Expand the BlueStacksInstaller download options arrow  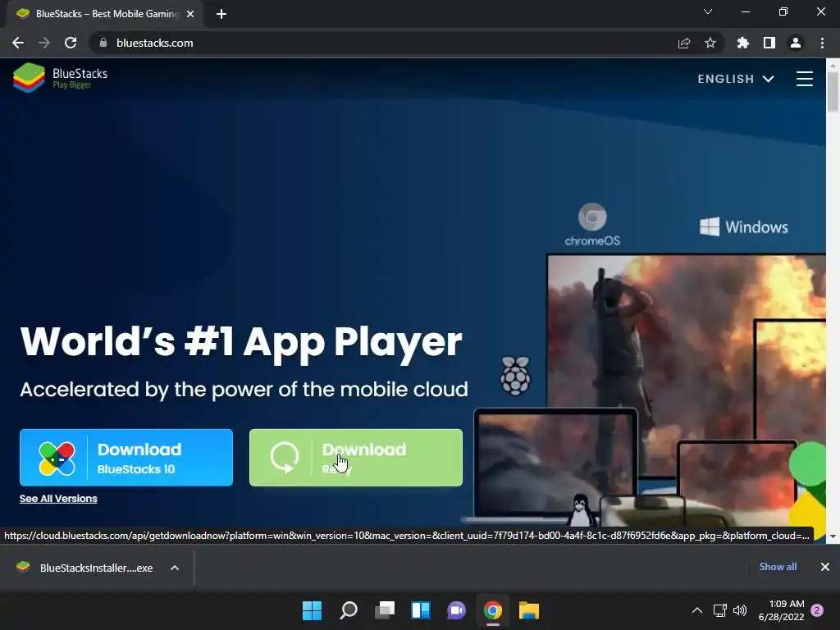point(175,568)
